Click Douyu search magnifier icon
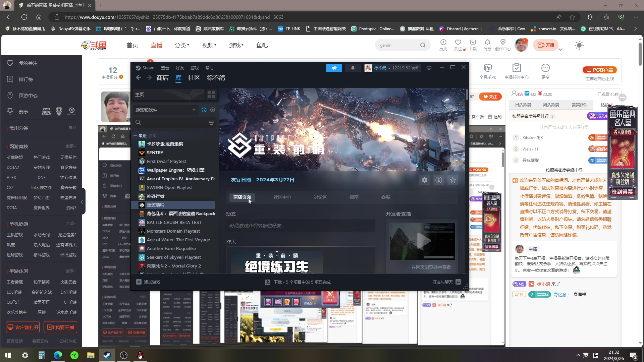644x362 pixels. coord(423,45)
